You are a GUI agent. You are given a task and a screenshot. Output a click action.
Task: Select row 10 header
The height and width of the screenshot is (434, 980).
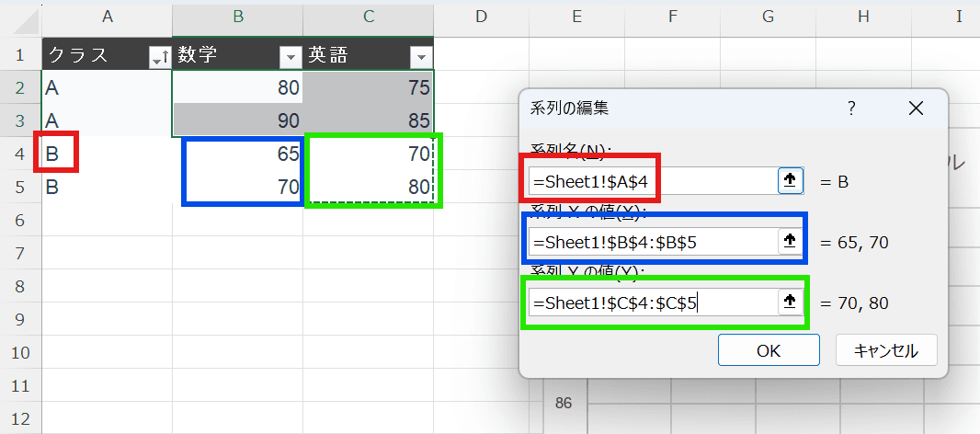tap(18, 352)
